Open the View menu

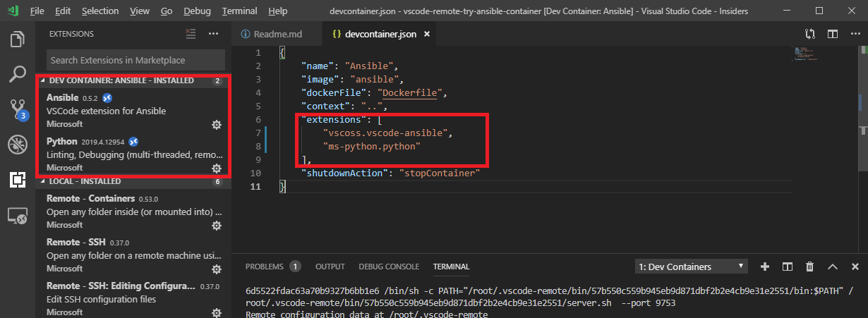(x=140, y=11)
